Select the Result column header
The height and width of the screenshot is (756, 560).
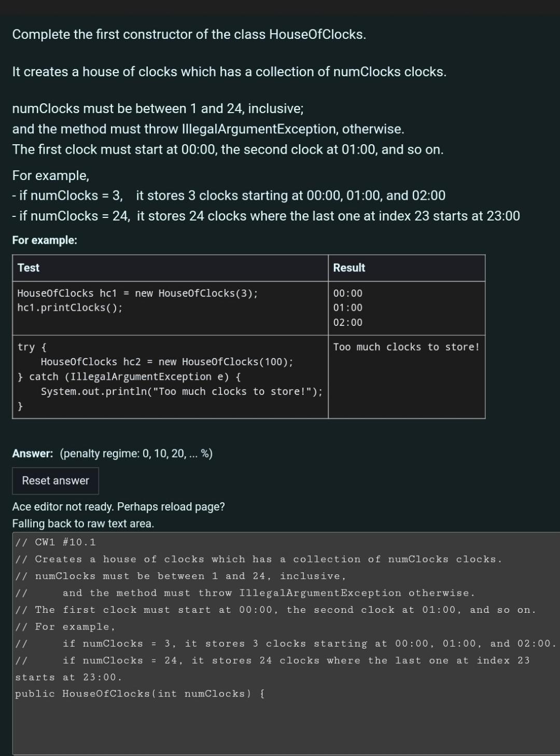349,268
